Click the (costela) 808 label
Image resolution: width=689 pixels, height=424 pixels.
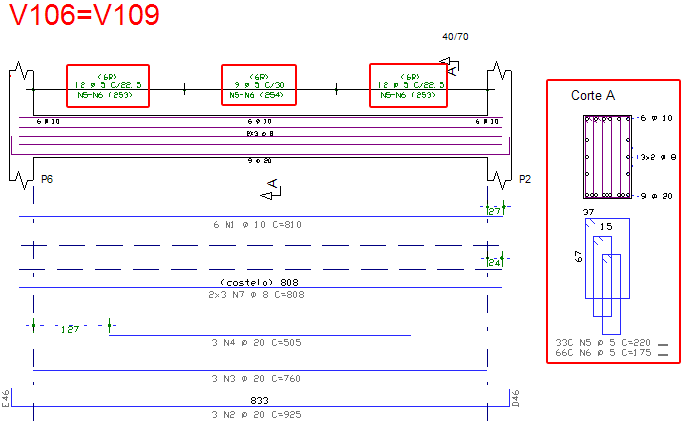(258, 282)
